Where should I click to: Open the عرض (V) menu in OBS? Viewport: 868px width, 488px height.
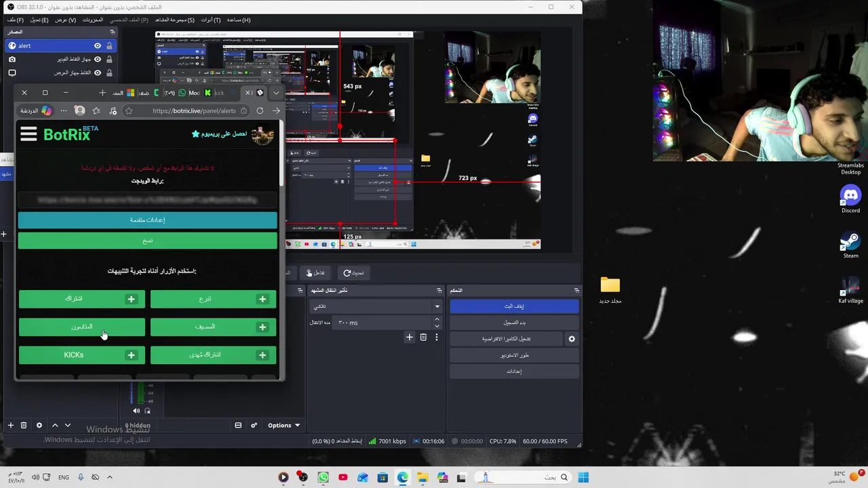[65, 20]
